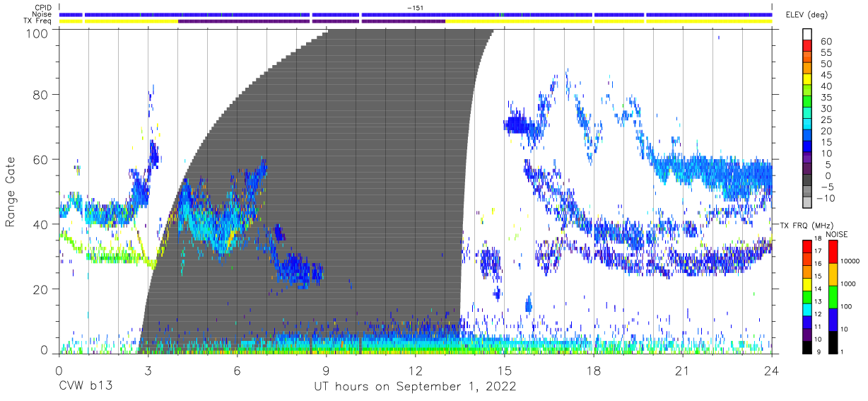Click "UT hours on September 1, 2022" axis title
The height and width of the screenshot is (401, 868).
415,387
